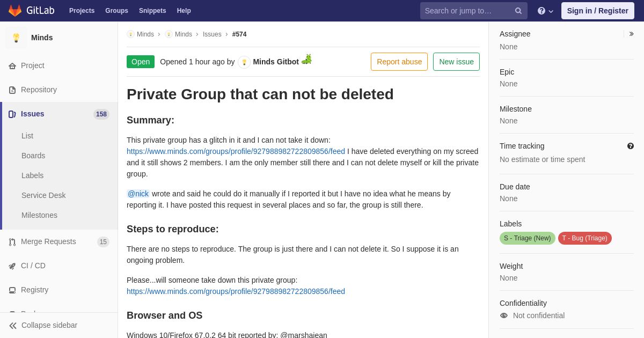Click the S - Triage (New) label
Viewport: 644px width, 338px height.
528,238
